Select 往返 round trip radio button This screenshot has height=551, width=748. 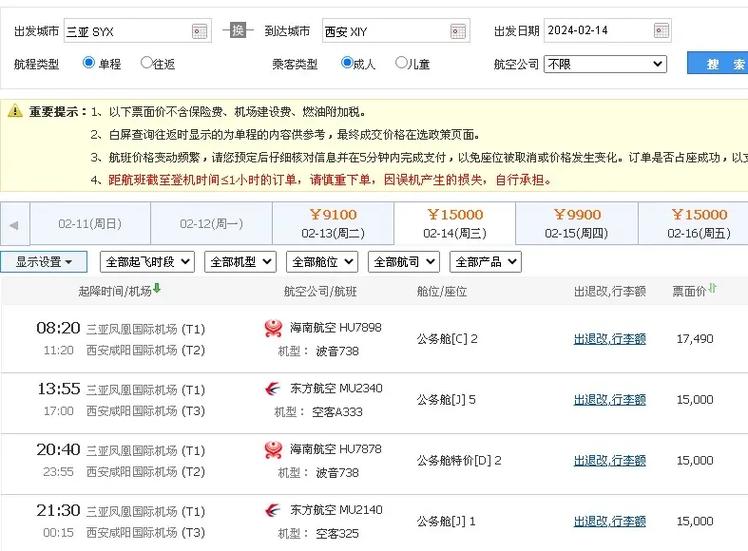(x=147, y=63)
